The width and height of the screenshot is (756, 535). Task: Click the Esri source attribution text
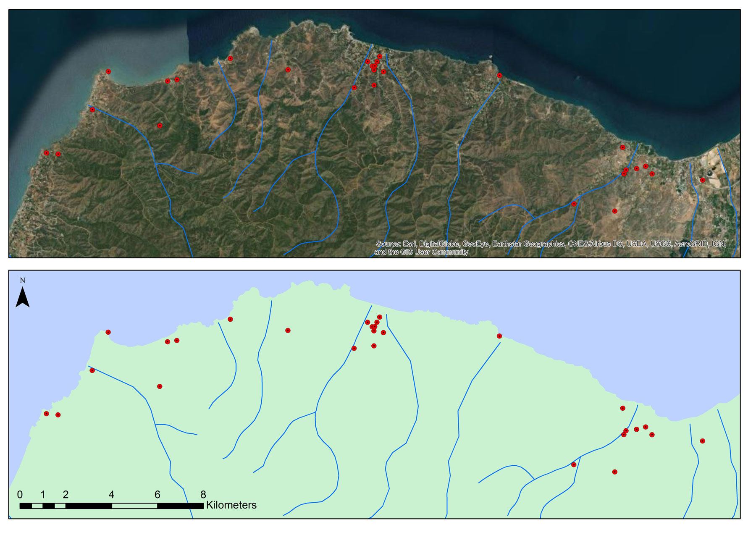tap(550, 248)
